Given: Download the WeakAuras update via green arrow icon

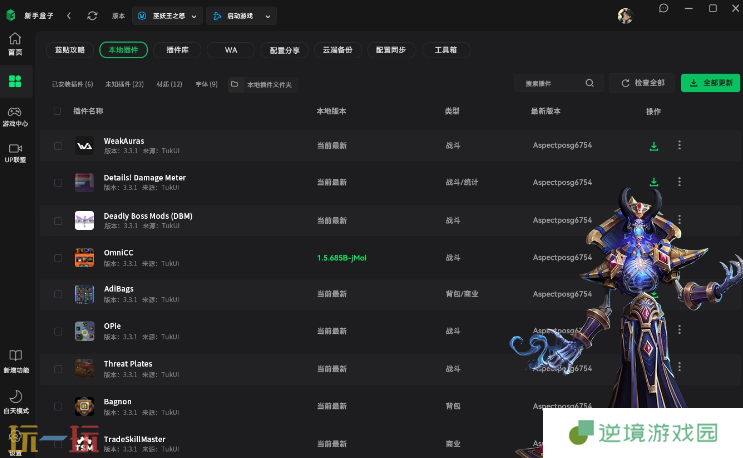Looking at the screenshot, I should pos(653,146).
